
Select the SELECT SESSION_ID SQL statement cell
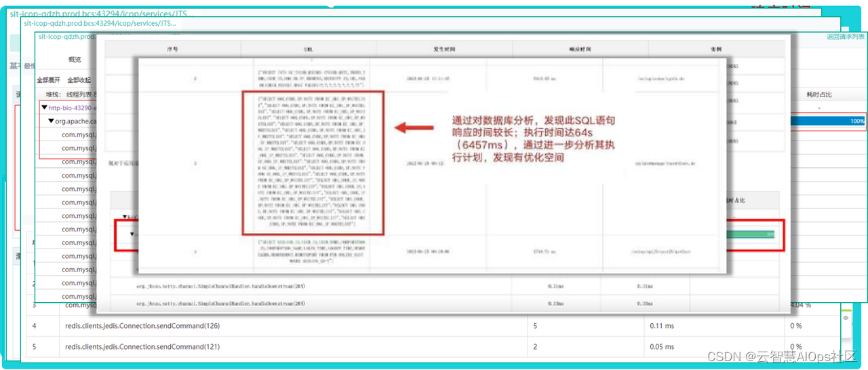pos(314,251)
